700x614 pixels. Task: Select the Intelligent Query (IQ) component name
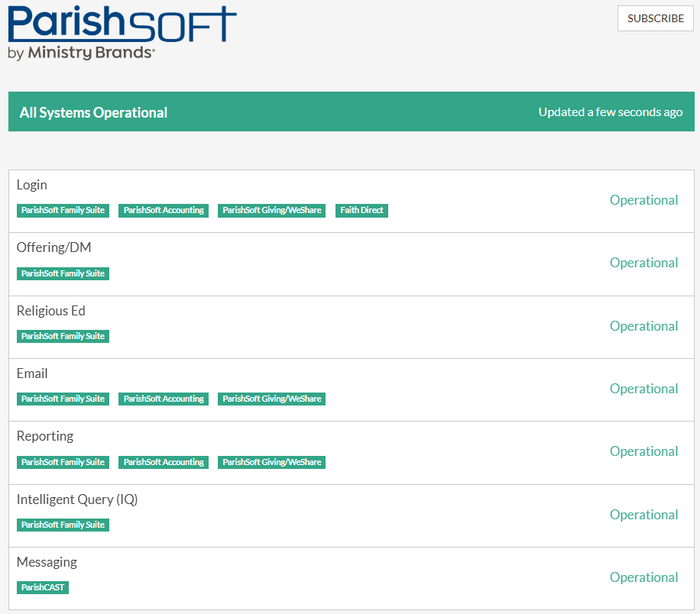[77, 499]
